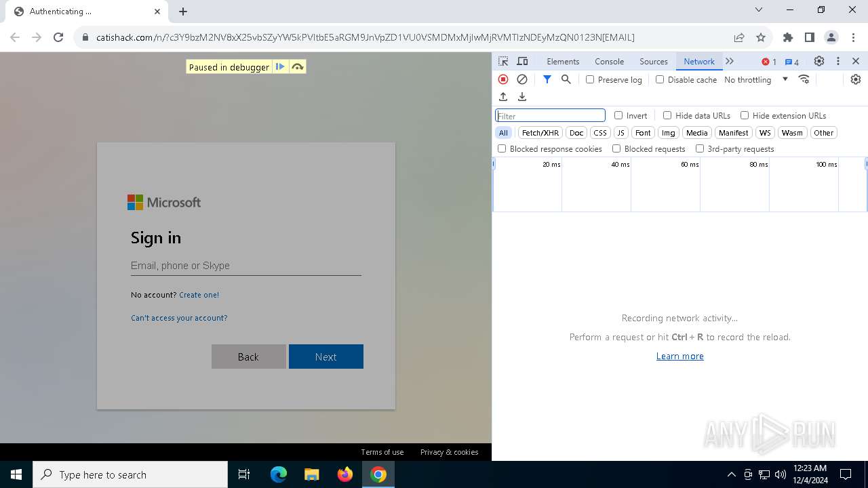The image size is (868, 488).
Task: Step over next function call in overlay
Action: [x=297, y=66]
